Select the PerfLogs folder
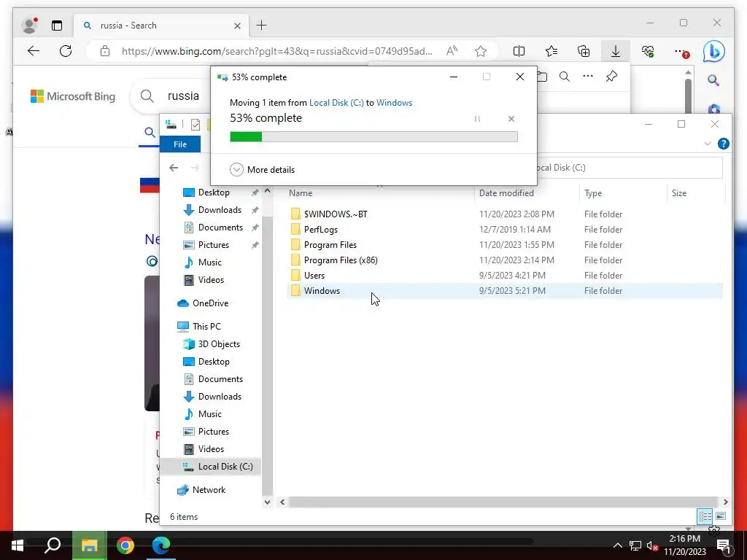 [x=321, y=230]
